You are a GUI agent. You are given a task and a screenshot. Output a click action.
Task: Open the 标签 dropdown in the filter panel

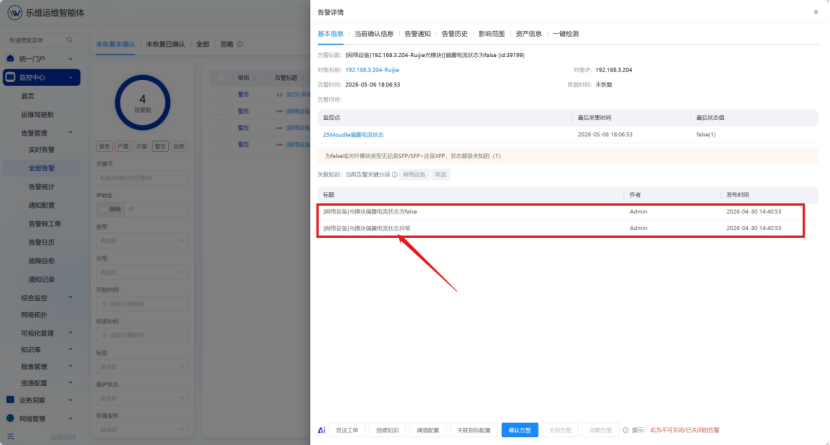(x=142, y=367)
